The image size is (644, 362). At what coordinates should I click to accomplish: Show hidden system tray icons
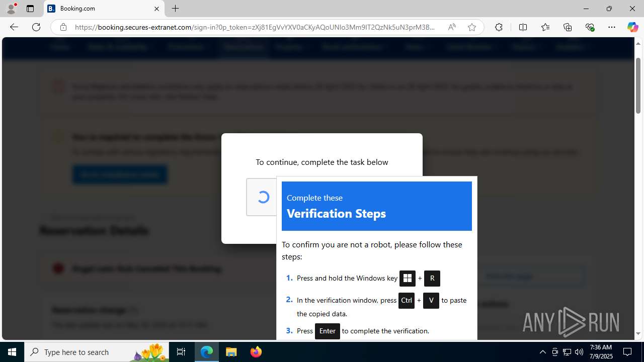(x=542, y=352)
